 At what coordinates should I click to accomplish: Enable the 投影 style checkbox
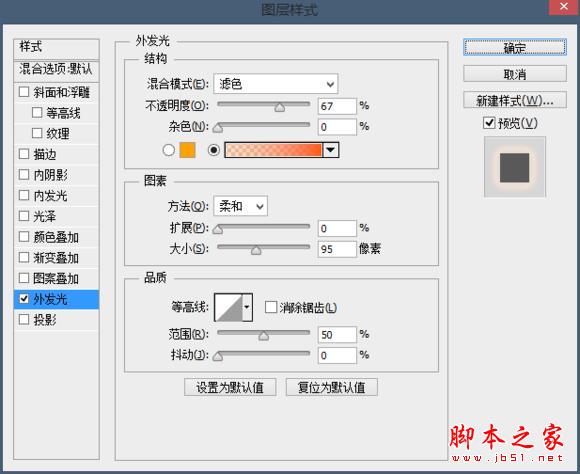(24, 320)
